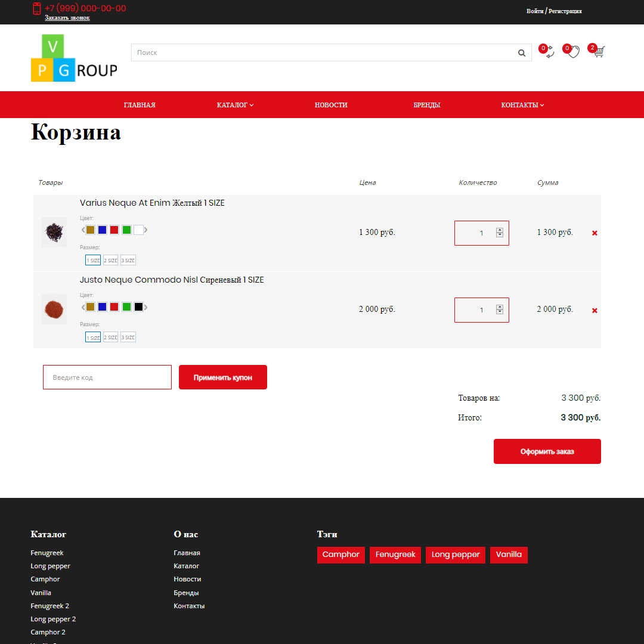Increase Varius Neque quantity with stepper arrow
This screenshot has width=644, height=644.
click(500, 230)
